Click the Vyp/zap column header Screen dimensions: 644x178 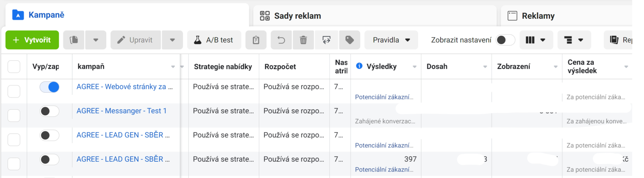pyautogui.click(x=46, y=67)
